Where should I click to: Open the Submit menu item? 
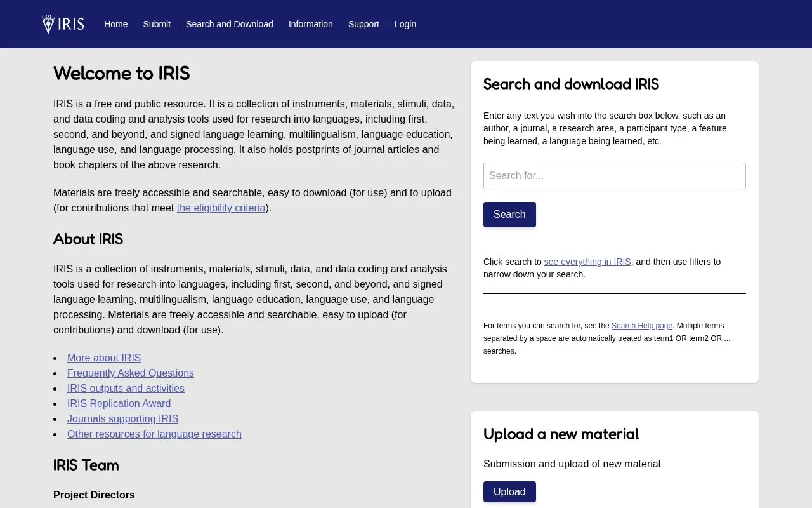(x=157, y=24)
